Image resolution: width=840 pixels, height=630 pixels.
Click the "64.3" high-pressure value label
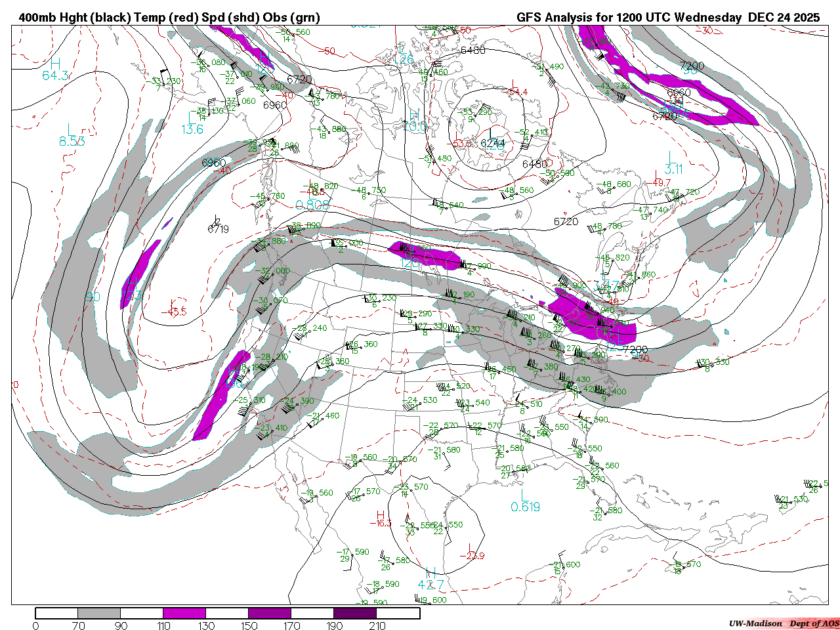(56, 76)
